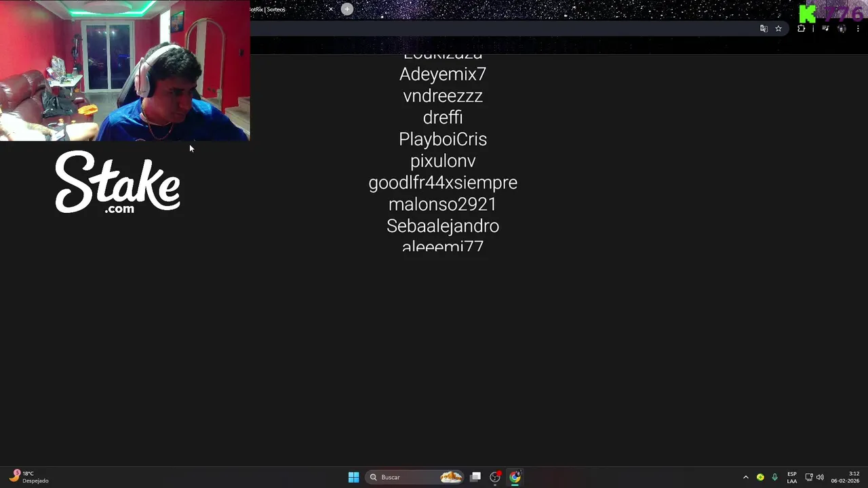The width and height of the screenshot is (868, 488).
Task: Open the media controls icon in toolbar
Action: [x=825, y=28]
